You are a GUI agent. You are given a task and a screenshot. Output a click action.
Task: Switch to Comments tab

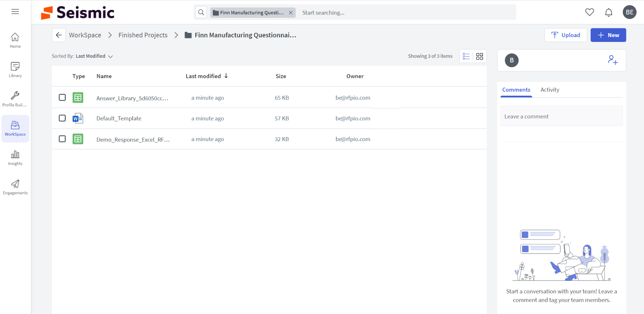(516, 90)
